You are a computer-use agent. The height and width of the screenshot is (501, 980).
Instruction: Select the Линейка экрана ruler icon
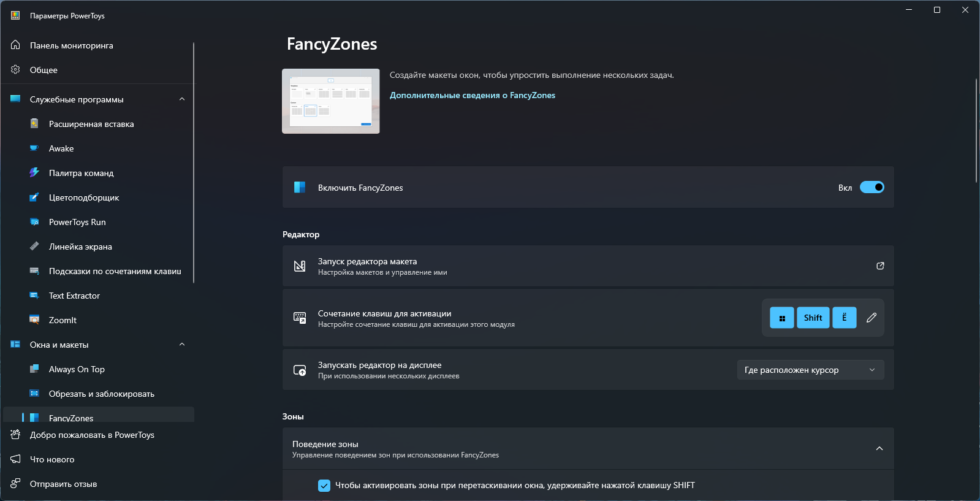pyautogui.click(x=34, y=246)
